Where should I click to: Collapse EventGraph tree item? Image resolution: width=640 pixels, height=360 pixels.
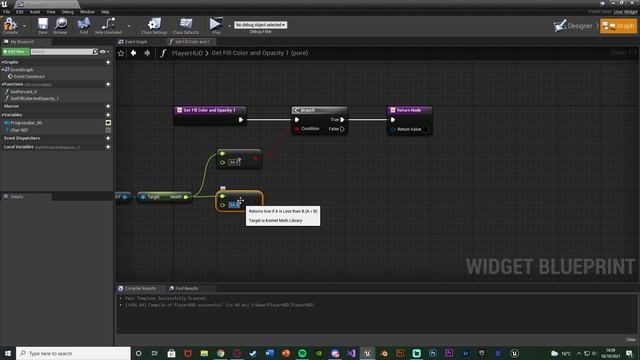pyautogui.click(x=3, y=70)
